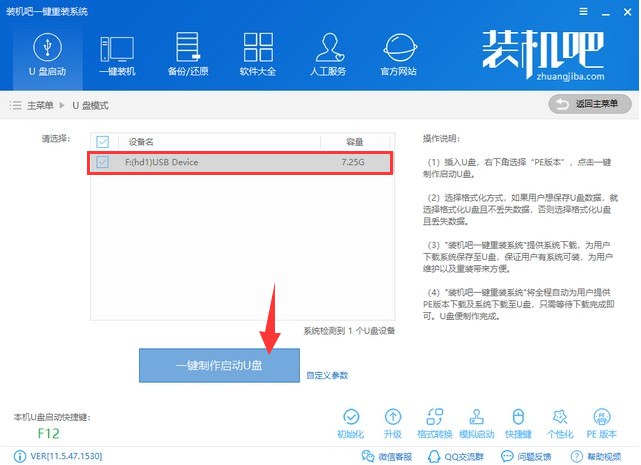Viewport: 641px width, 465px height.
Task: Toggle checkbox for F:(hd1)USB Device
Action: click(x=102, y=161)
